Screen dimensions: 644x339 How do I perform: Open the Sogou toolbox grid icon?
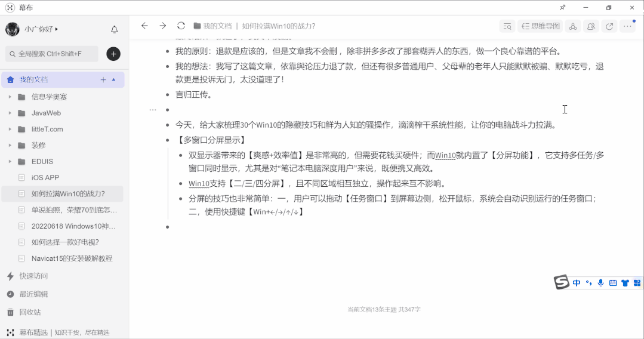pos(637,283)
